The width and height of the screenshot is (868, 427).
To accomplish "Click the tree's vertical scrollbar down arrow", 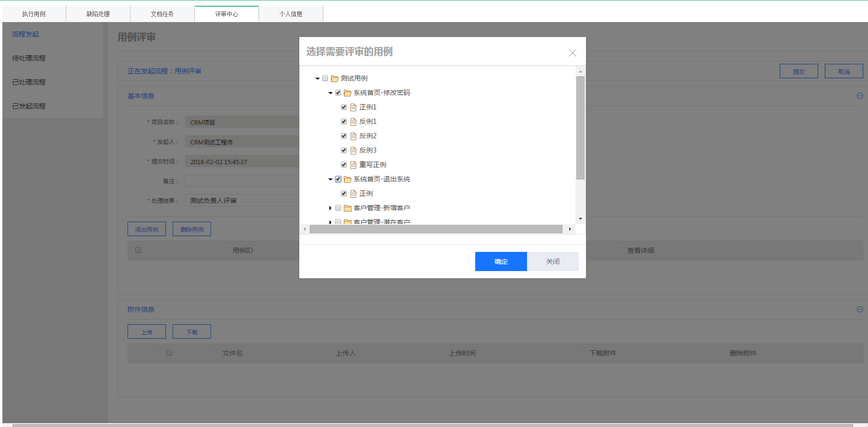I will 580,219.
